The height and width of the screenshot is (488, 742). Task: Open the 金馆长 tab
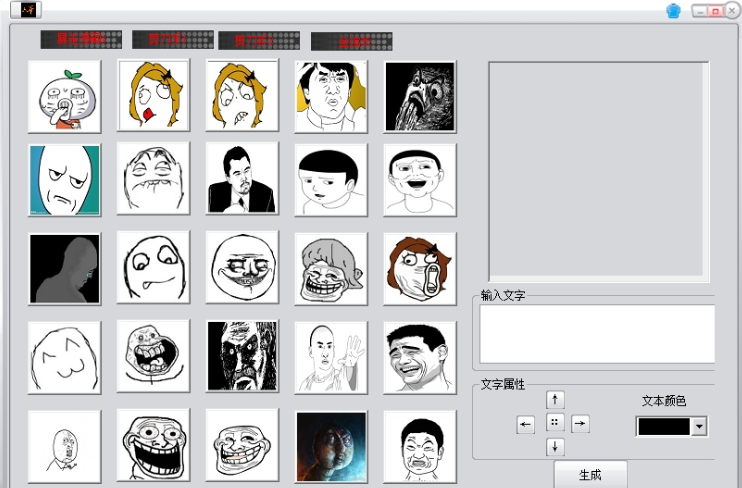[352, 41]
